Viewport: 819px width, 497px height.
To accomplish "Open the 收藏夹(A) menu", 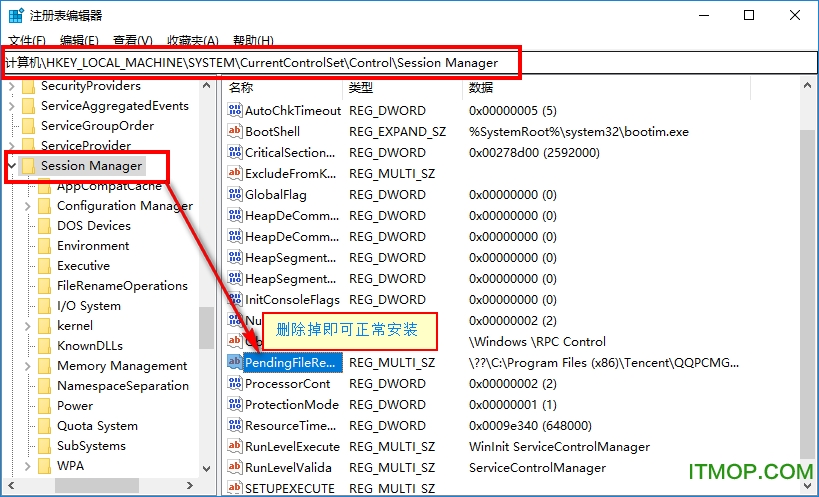I will [x=192, y=41].
